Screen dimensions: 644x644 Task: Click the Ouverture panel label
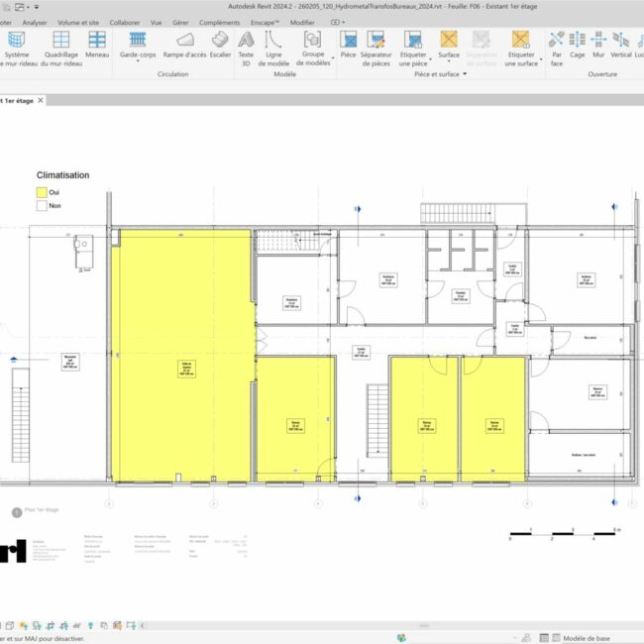coord(602,74)
